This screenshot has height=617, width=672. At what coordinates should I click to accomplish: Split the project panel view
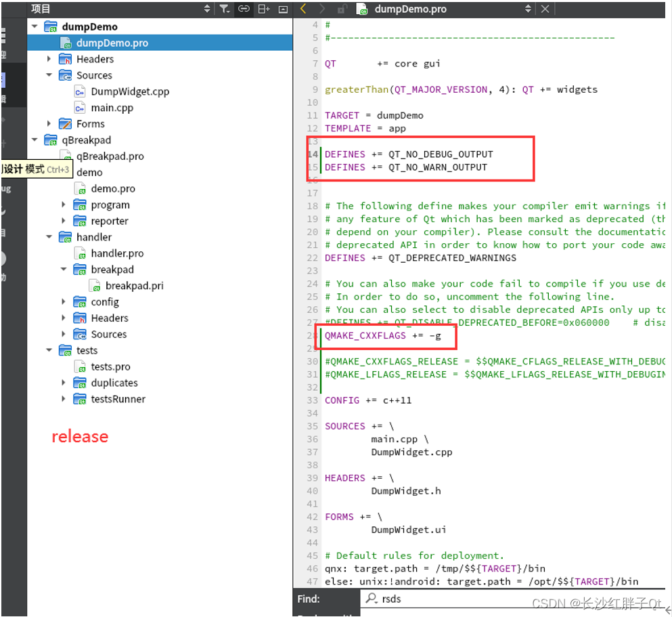263,9
